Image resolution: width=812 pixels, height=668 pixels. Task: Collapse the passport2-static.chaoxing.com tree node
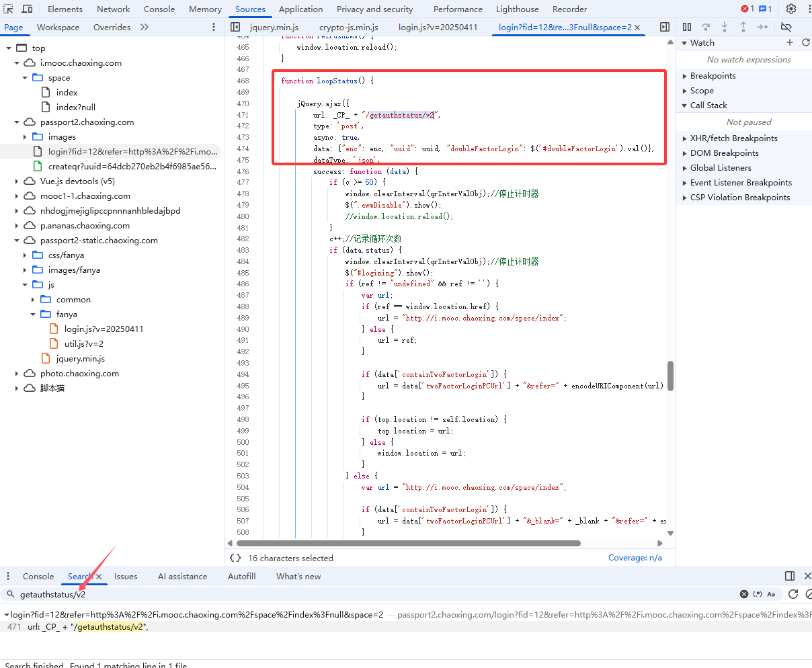tap(17, 241)
